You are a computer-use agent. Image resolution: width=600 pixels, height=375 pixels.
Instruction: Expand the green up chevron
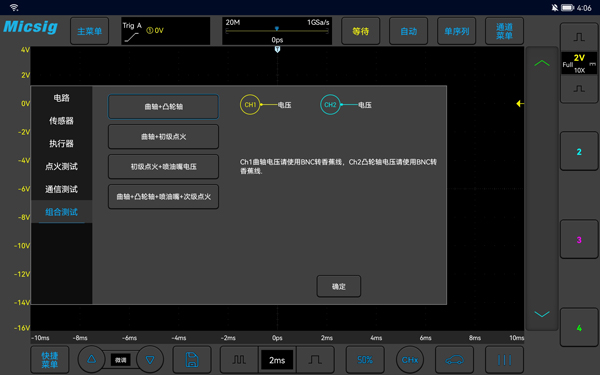(x=542, y=63)
